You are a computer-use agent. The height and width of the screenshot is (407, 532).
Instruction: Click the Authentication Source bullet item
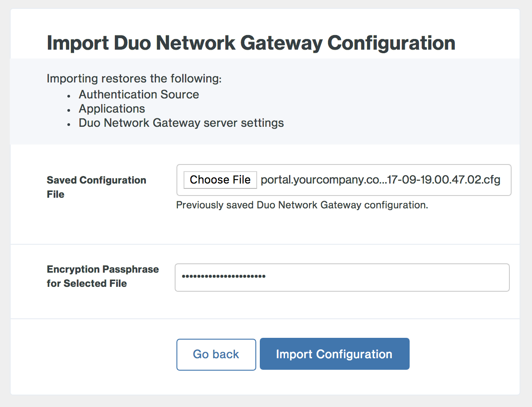pyautogui.click(x=139, y=94)
